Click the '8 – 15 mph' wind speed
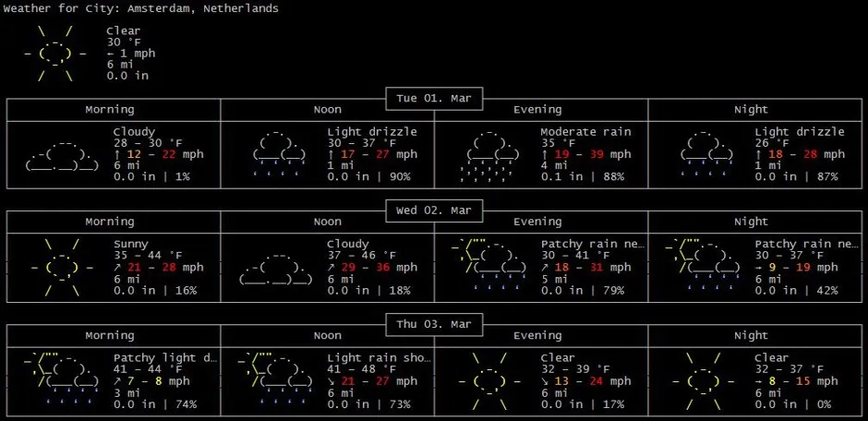Screen dimensions: 868x421 pos(797,381)
